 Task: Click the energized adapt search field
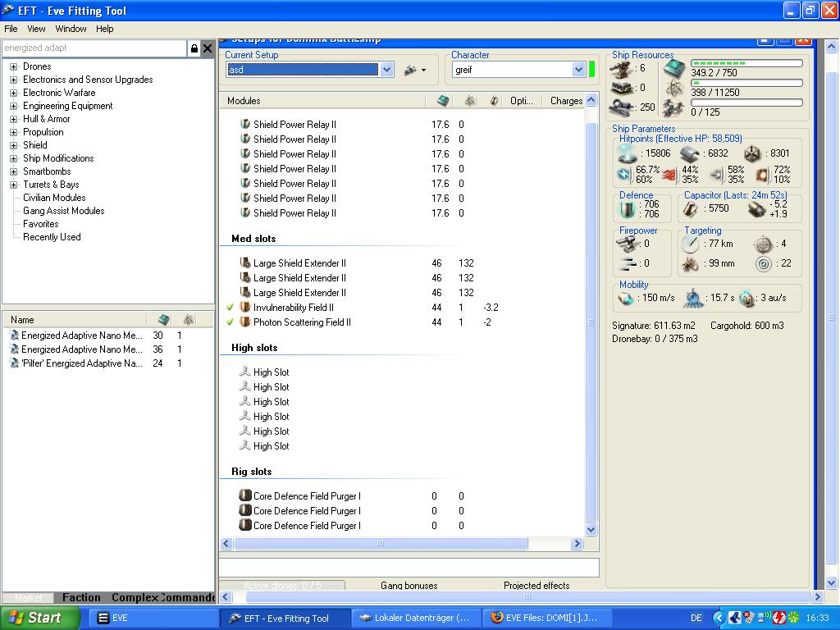(94, 48)
